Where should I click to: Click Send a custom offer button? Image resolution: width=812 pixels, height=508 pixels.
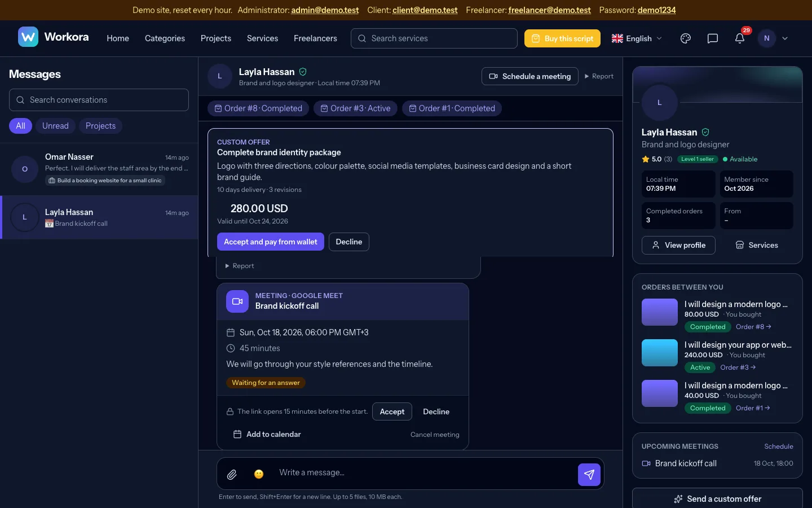tap(717, 499)
